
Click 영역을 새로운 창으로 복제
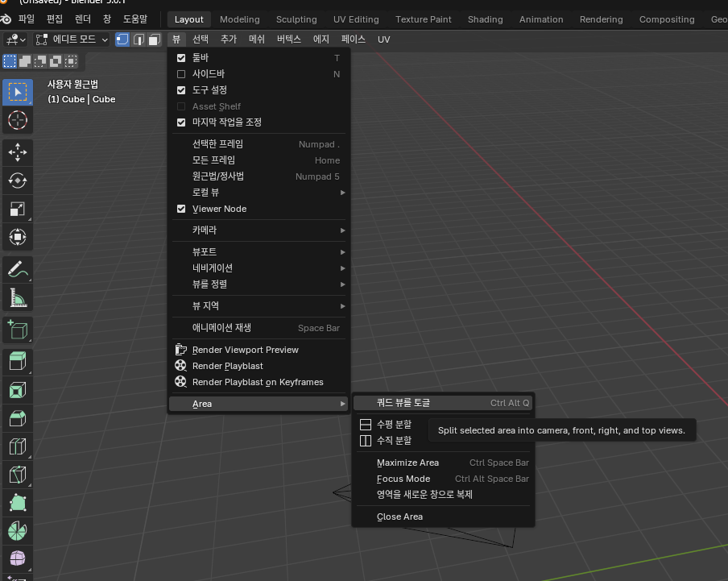pos(443,495)
